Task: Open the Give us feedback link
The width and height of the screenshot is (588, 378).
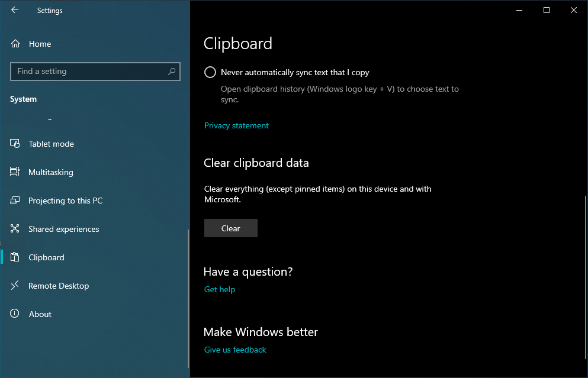Action: point(235,350)
